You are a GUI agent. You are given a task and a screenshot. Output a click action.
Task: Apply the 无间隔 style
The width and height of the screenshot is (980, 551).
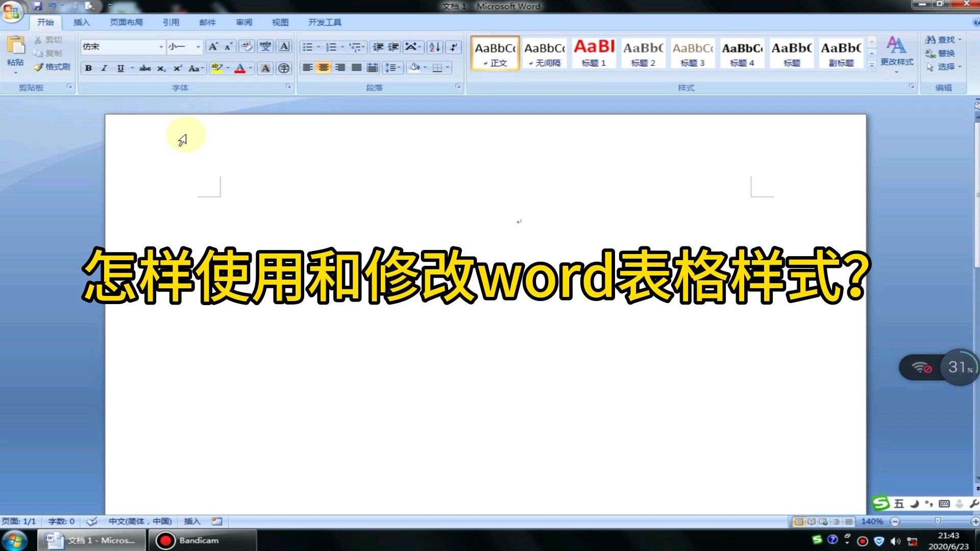544,53
